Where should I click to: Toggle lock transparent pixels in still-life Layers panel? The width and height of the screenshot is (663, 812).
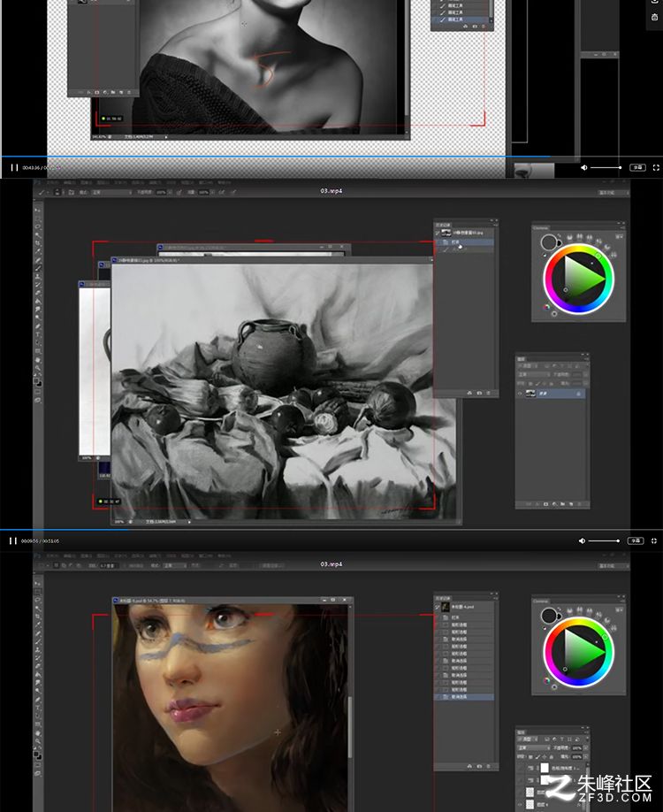point(530,384)
